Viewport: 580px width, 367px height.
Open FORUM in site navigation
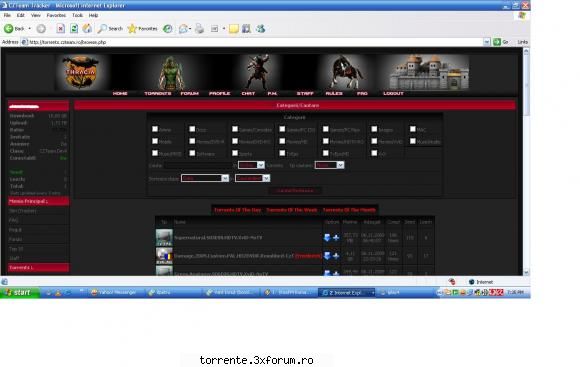pos(189,94)
